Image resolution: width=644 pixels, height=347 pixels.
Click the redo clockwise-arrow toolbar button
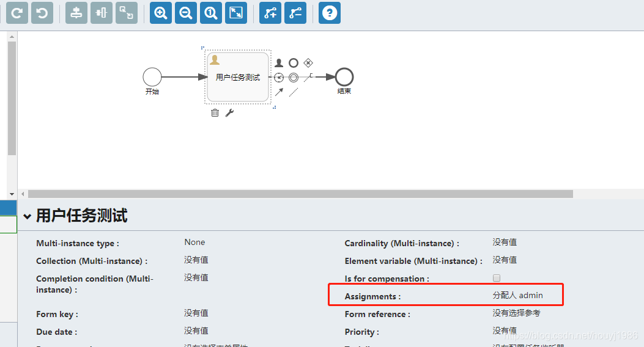tap(17, 13)
